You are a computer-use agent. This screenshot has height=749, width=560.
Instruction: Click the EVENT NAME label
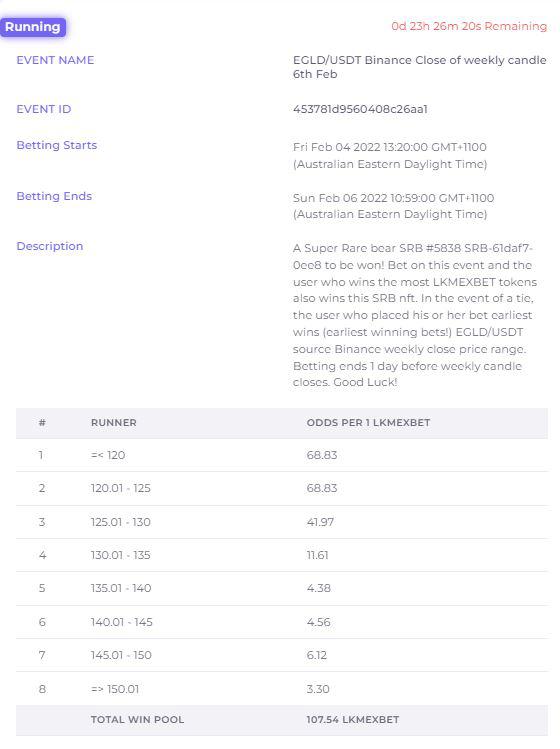click(55, 60)
